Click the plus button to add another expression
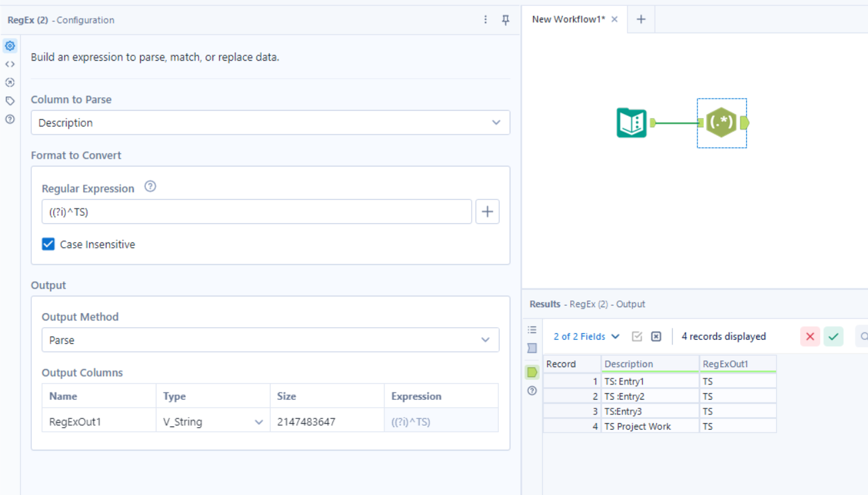The height and width of the screenshot is (495, 868). pos(487,211)
